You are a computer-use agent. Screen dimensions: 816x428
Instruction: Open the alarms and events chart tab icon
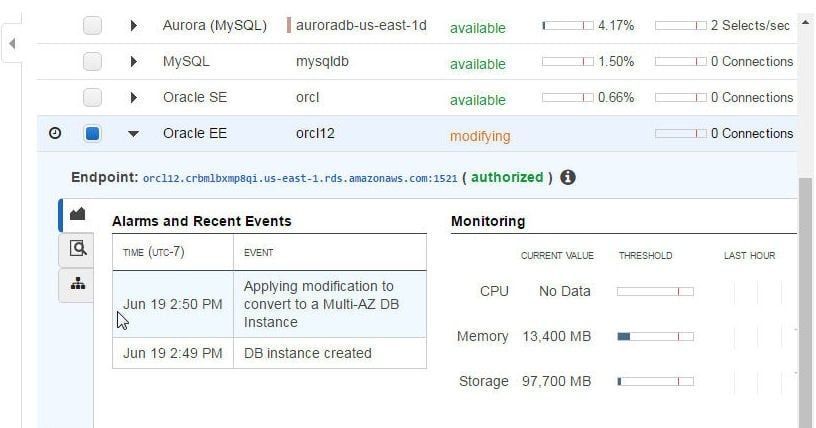78,214
